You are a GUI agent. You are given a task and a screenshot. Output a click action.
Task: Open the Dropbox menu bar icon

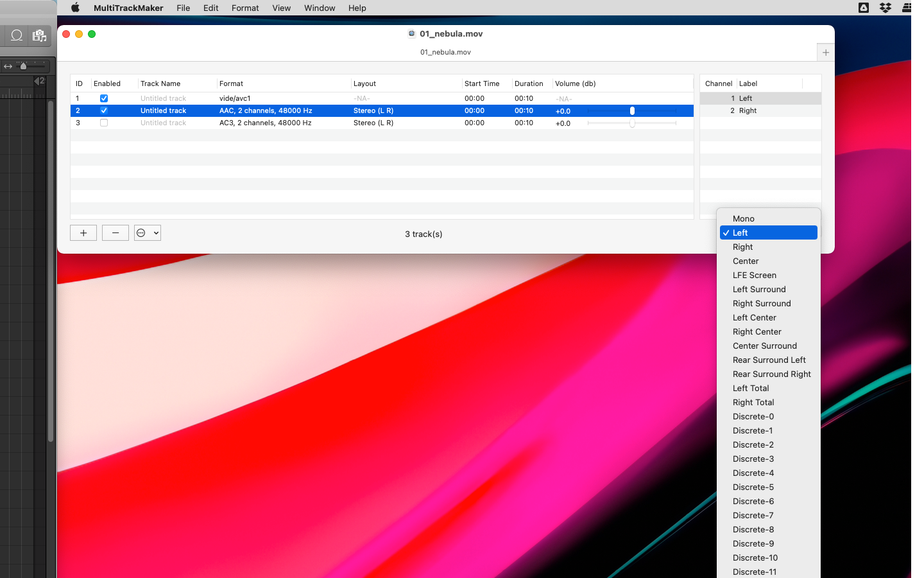(x=886, y=8)
